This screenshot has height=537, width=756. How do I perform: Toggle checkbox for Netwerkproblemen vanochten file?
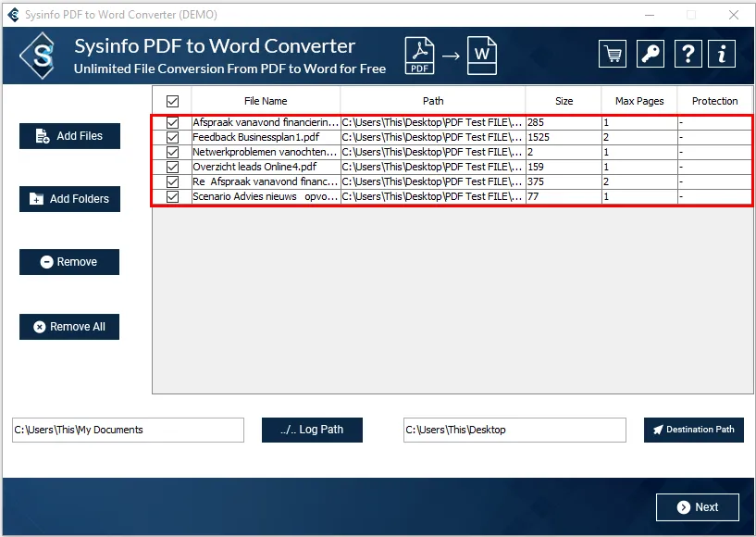172,152
